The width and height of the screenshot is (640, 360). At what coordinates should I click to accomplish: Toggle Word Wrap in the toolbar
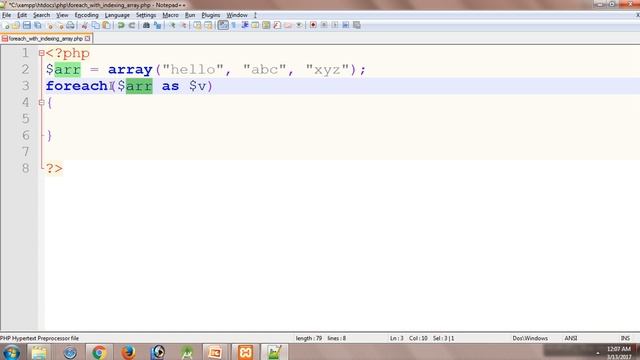coord(223,25)
